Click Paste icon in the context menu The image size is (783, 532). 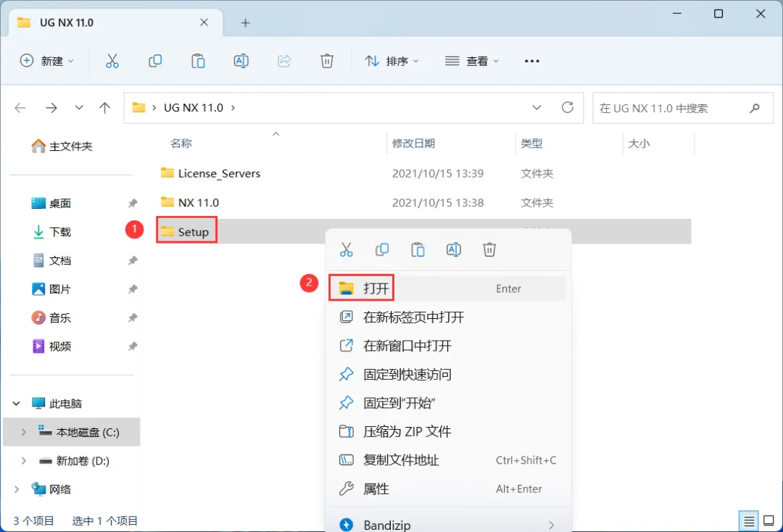[x=418, y=249]
